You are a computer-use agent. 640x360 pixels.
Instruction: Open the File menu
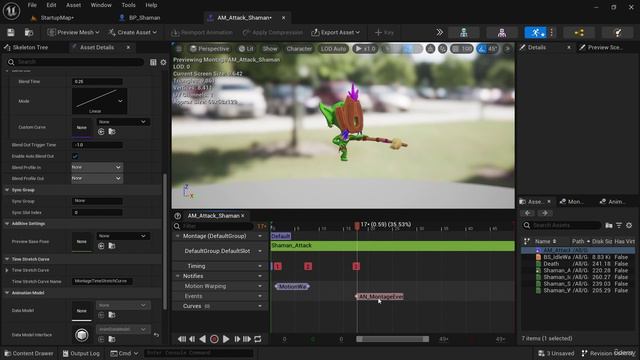pos(32,5)
